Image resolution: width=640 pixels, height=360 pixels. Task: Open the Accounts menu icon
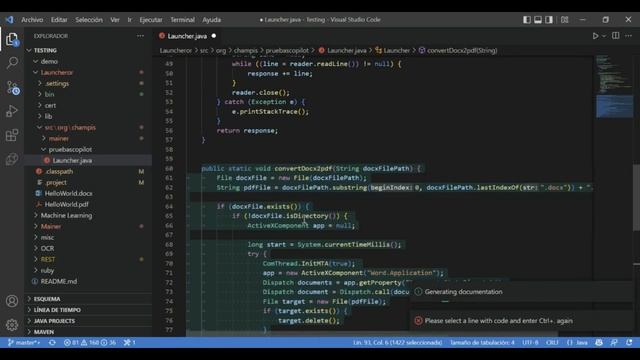[x=12, y=301]
